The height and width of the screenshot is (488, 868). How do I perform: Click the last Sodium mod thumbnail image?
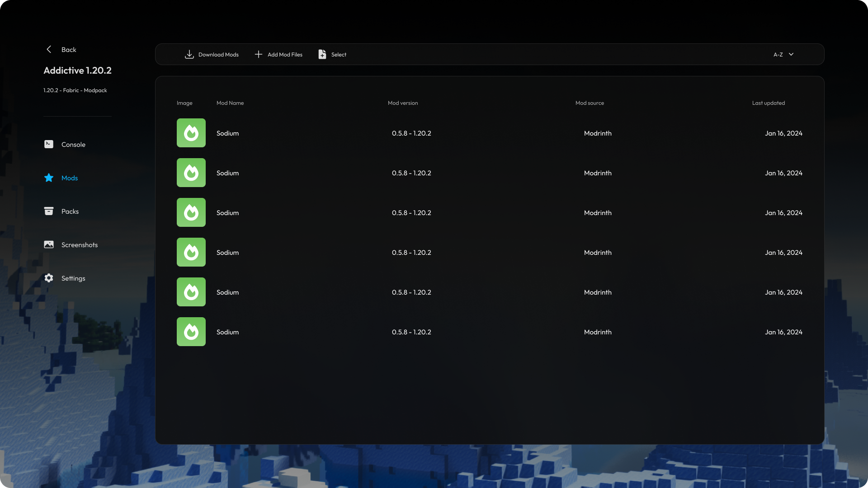191,332
